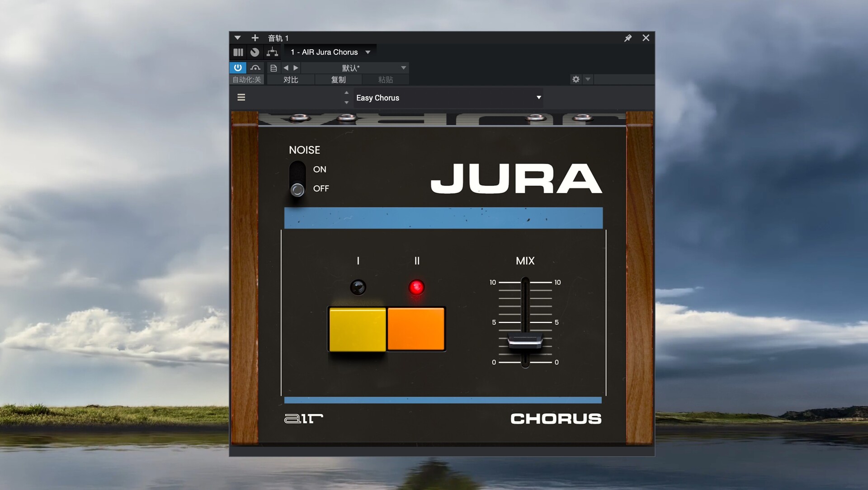Open the preset file icon
Image resolution: width=868 pixels, height=490 pixels.
point(273,67)
